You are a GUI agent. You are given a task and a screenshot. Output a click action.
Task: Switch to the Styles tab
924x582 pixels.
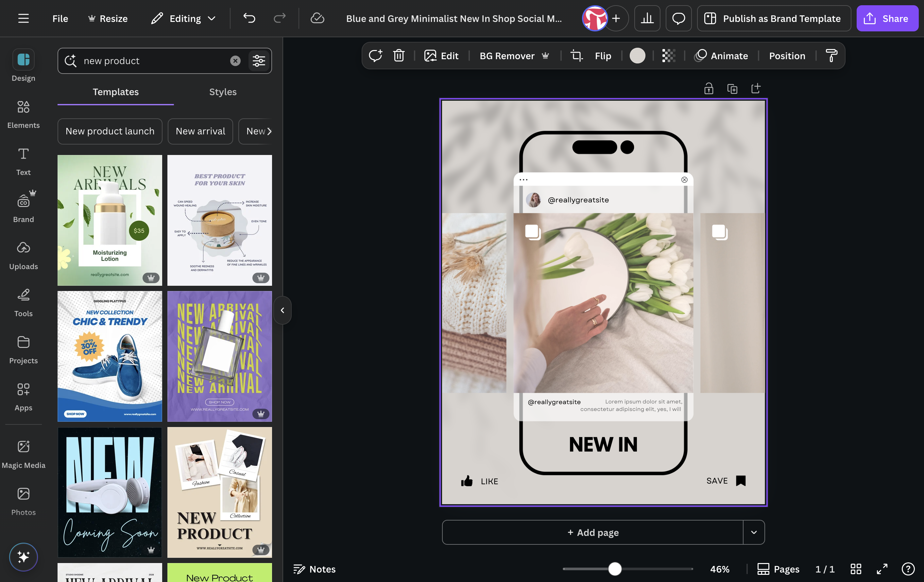click(223, 92)
